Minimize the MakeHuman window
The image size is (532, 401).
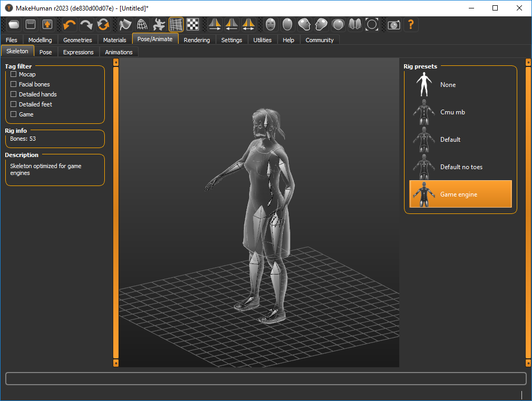click(x=471, y=8)
